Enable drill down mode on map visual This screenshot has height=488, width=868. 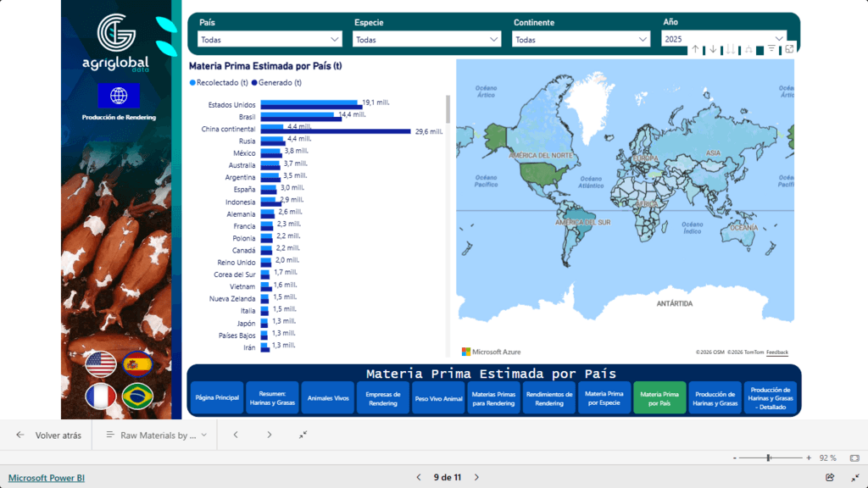pyautogui.click(x=713, y=49)
